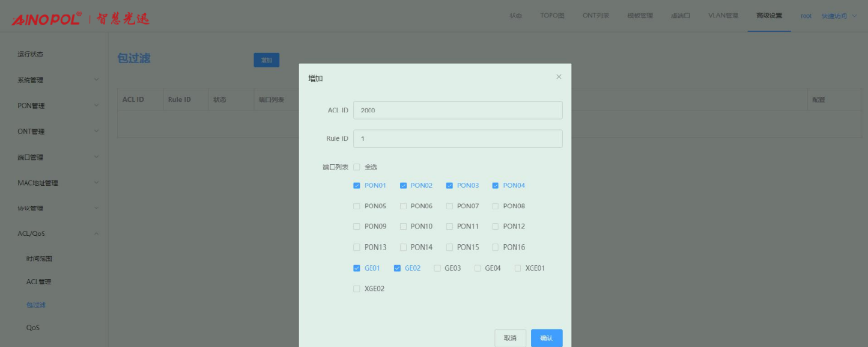This screenshot has width=868, height=347.
Task: Expand the PON管理 sidebar section
Action: (57, 106)
